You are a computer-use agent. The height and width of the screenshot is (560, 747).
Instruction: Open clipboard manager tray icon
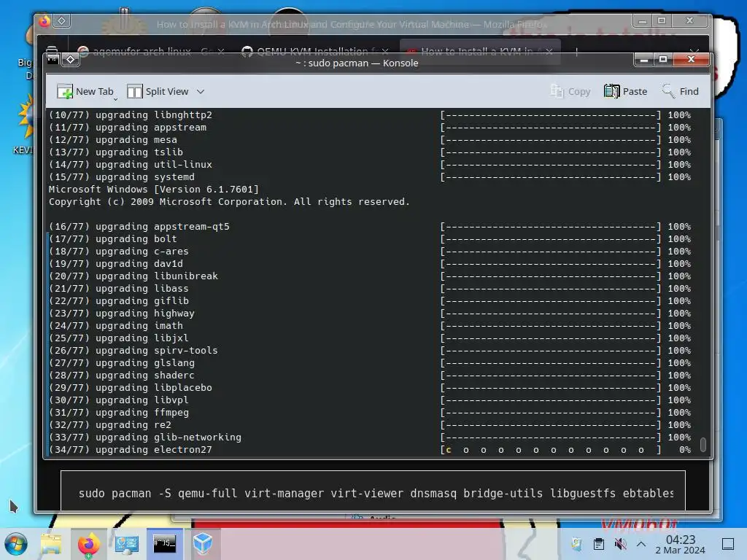click(599, 544)
